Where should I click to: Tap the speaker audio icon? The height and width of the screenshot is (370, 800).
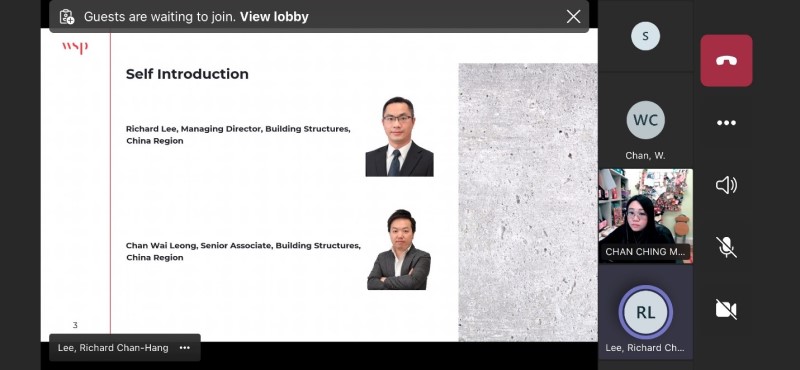tap(726, 185)
